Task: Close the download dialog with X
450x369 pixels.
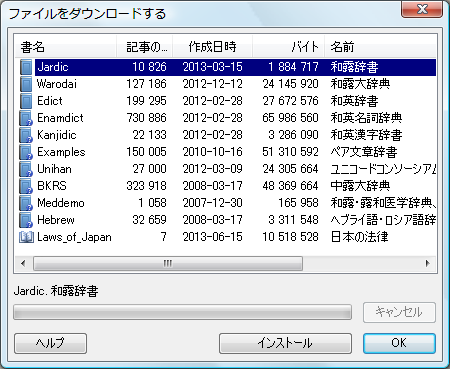Action: pos(422,9)
